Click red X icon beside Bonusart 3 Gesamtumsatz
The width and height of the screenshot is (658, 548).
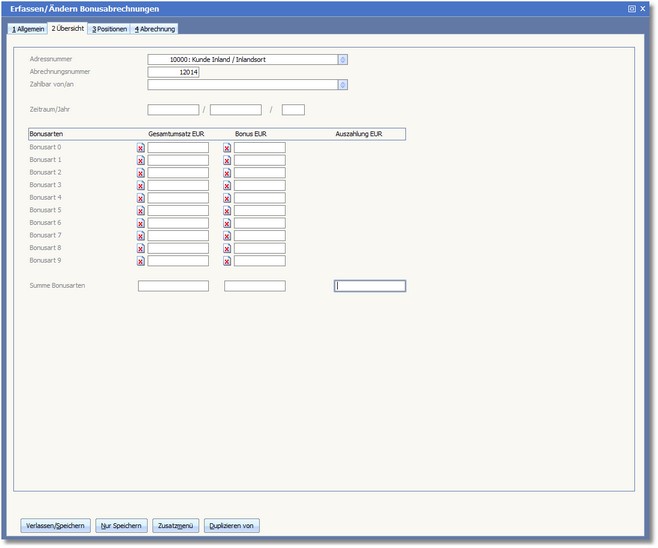[141, 186]
